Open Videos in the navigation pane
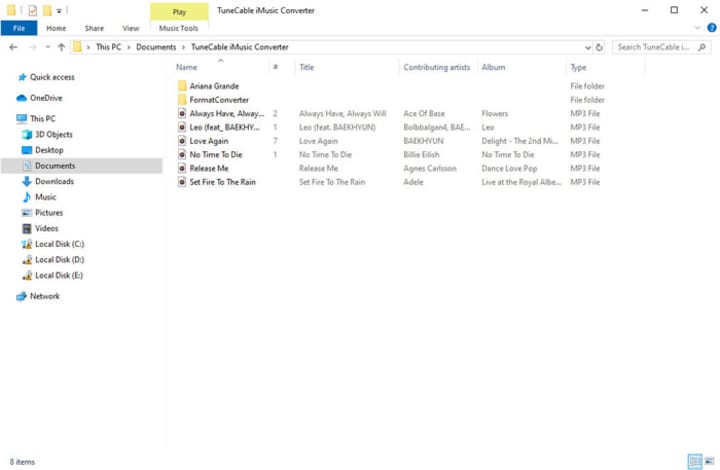Screen dimensions: 720x470 click(46, 228)
